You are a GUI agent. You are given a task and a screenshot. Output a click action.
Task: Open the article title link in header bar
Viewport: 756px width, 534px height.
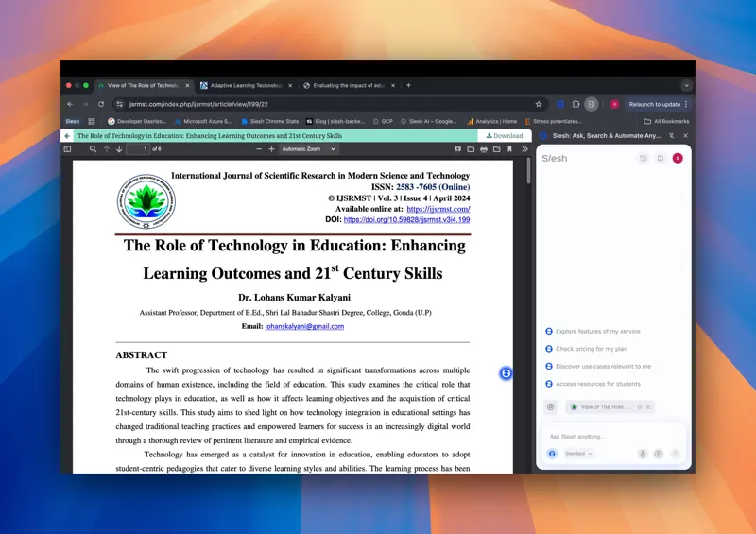point(210,136)
